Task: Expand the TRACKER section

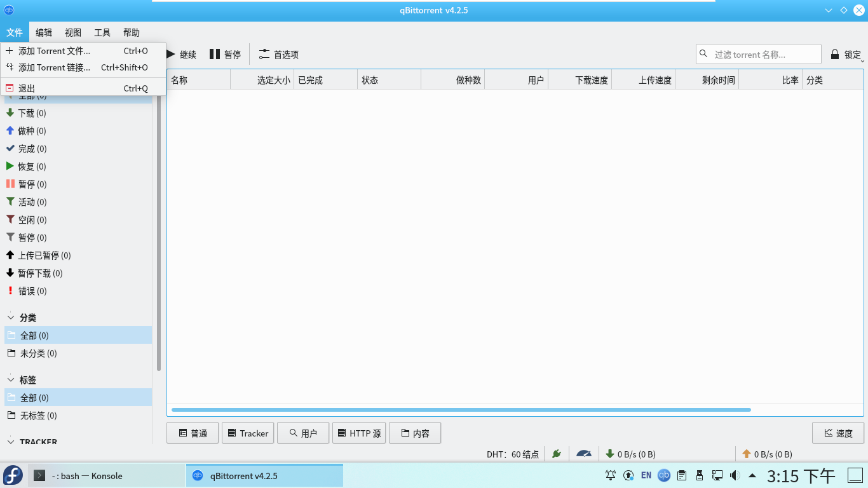Action: (x=10, y=442)
